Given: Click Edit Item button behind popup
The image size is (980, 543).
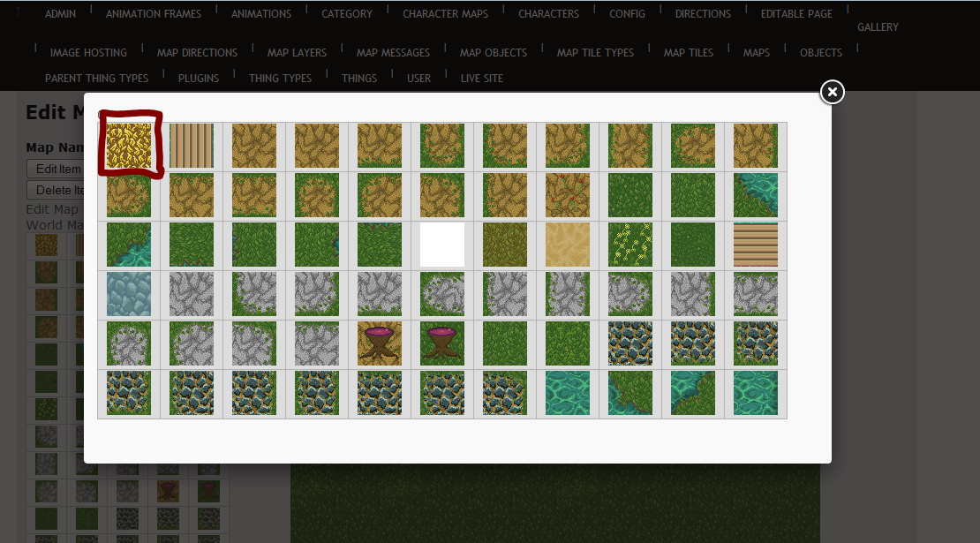Looking at the screenshot, I should coord(56,169).
